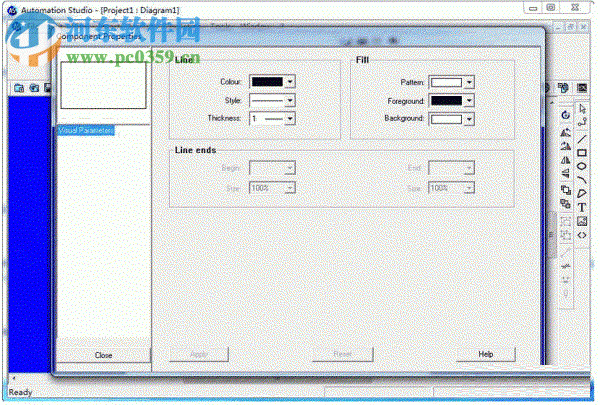Select the Arc drawing tool
This screenshot has height=405, width=600.
[582, 180]
